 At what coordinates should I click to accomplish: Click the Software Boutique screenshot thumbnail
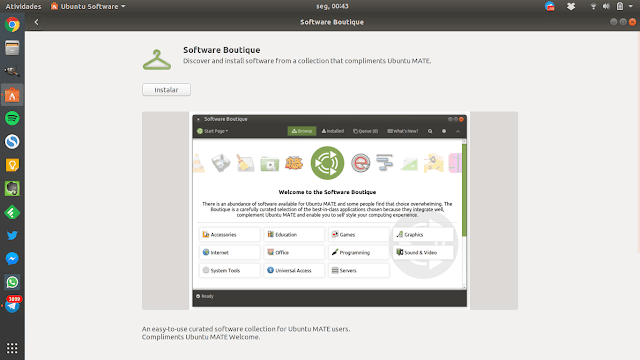click(330, 211)
